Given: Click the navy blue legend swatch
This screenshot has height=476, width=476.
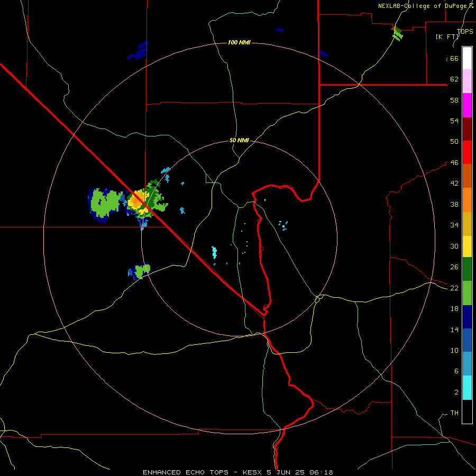Looking at the screenshot, I should [467, 317].
